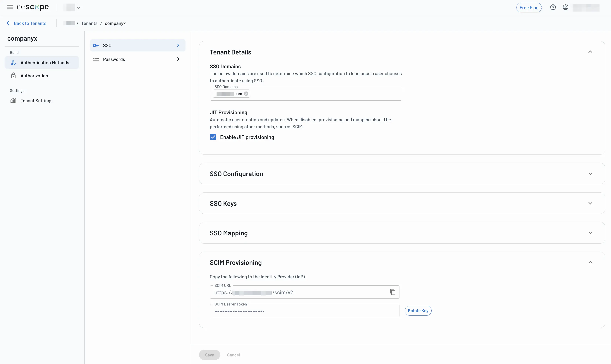
Task: Copy the SCIM URL using the copy icon
Action: [x=392, y=292]
